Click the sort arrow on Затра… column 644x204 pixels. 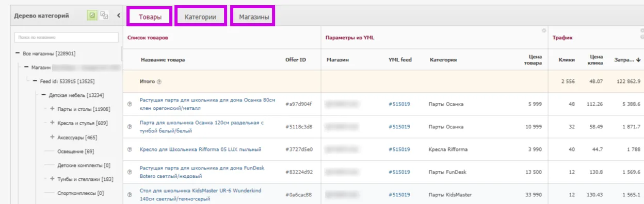coord(638,60)
